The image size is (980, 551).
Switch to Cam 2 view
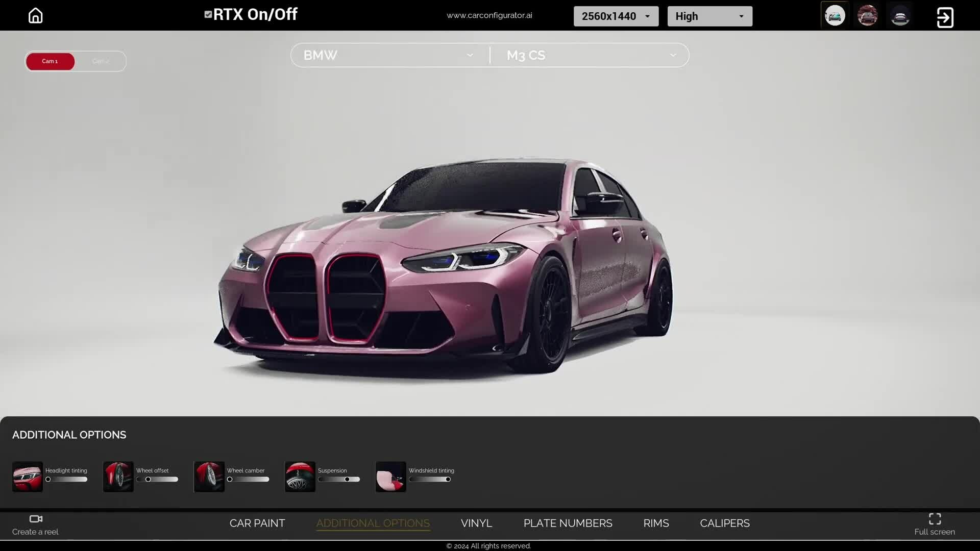point(101,61)
